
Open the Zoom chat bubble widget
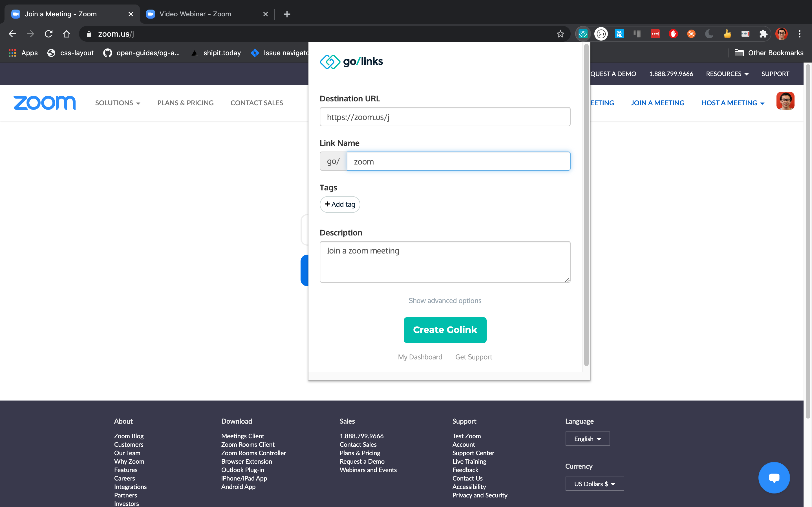coord(774,477)
